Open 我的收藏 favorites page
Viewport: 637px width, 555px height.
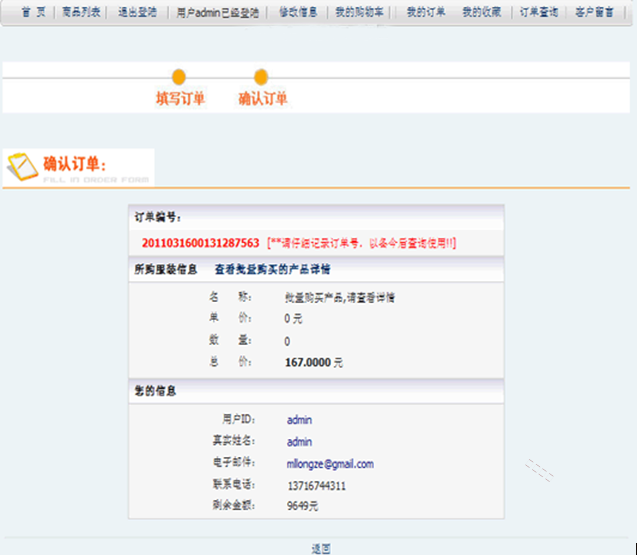tap(481, 12)
